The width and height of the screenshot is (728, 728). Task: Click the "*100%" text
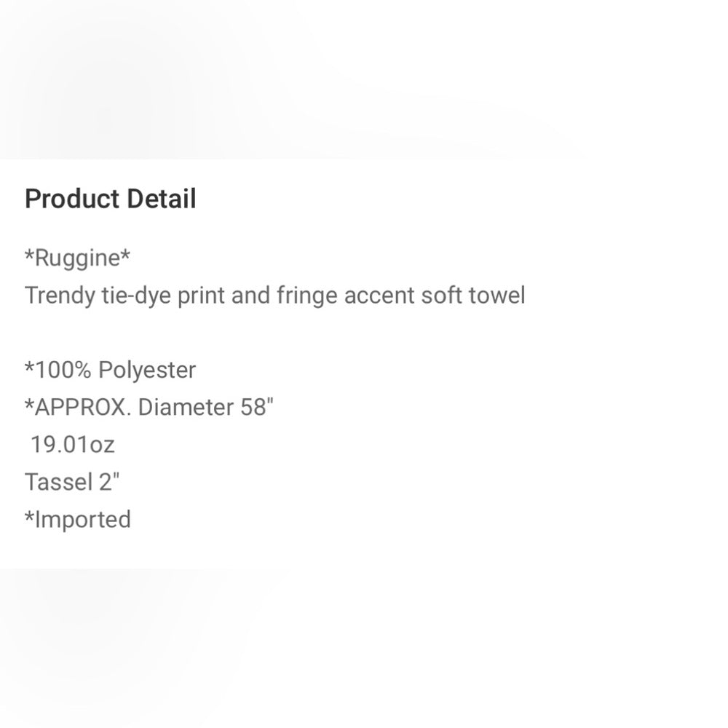click(x=58, y=371)
